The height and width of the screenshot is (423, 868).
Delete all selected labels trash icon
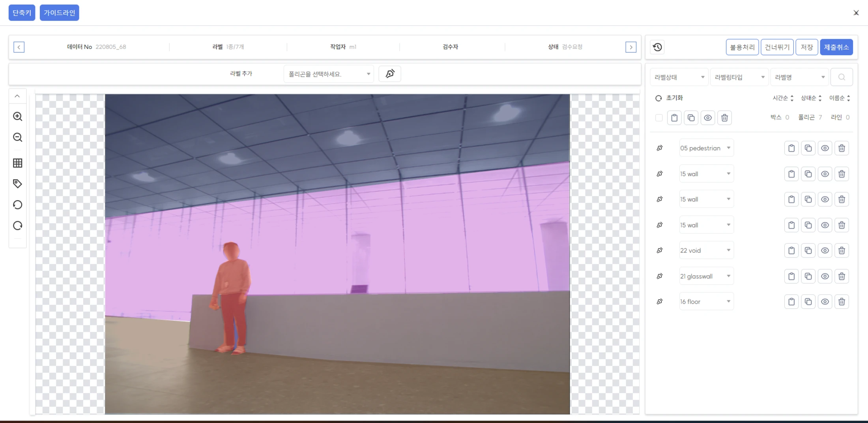tap(724, 118)
